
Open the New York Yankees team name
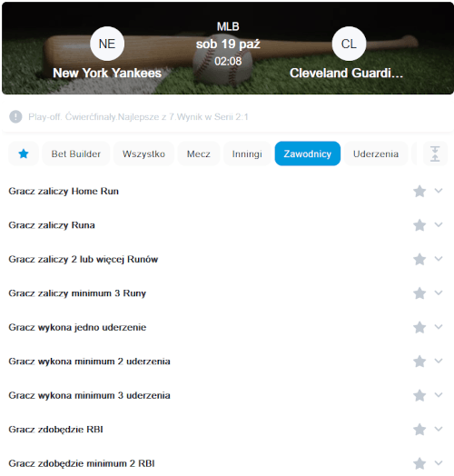107,73
